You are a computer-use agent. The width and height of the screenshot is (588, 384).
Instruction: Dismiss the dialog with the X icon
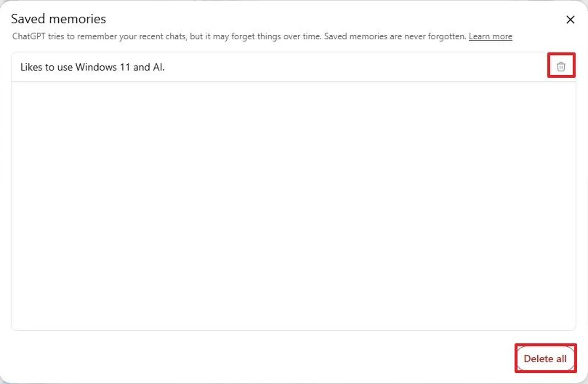coord(570,20)
